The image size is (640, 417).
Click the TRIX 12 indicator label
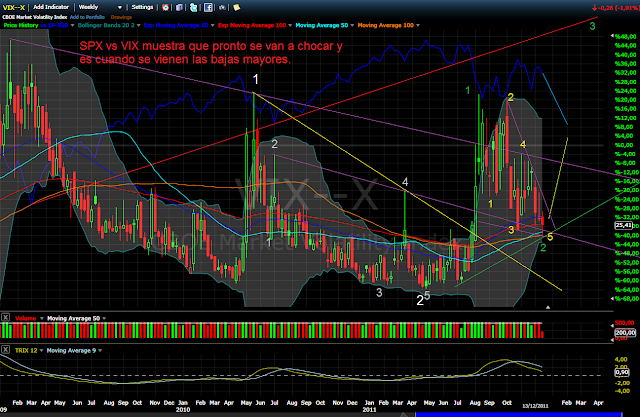click(26, 350)
